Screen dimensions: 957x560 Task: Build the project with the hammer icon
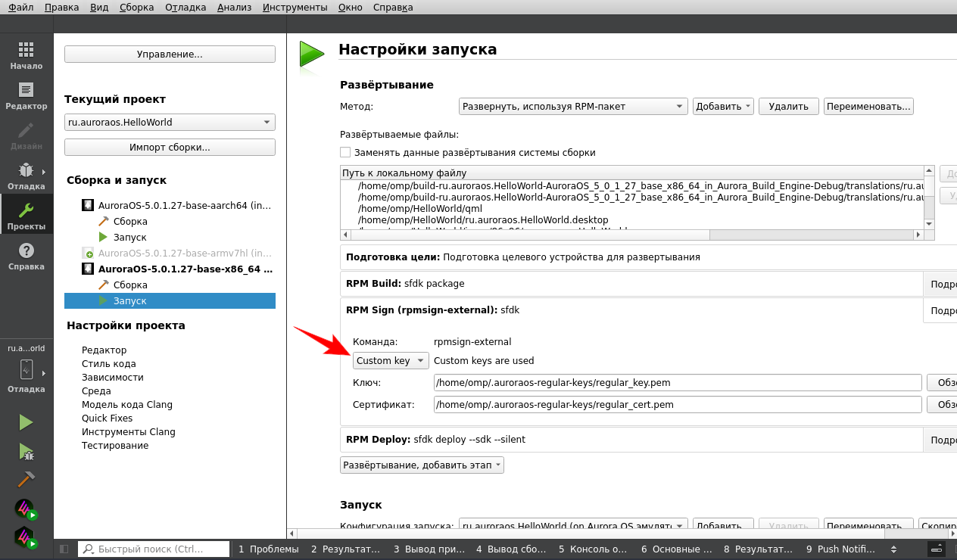coord(26,480)
